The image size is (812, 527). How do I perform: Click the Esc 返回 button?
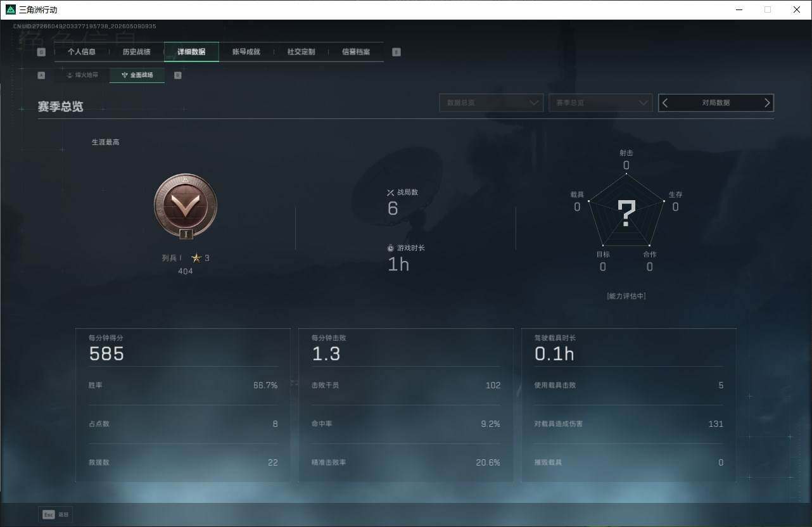click(56, 514)
